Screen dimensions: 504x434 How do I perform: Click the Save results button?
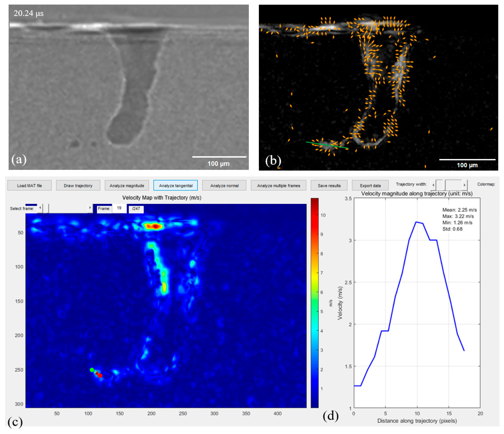point(329,186)
